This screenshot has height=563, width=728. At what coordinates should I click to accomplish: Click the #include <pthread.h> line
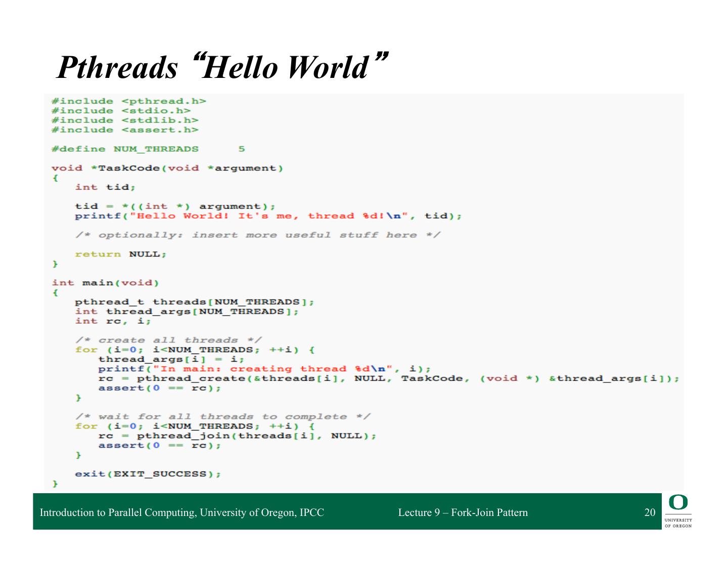[128, 101]
